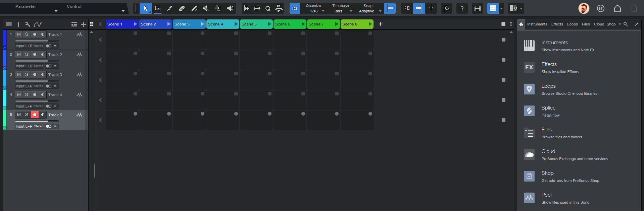Click the Quantize Q button in toolbar
644x211 pixels.
pos(268,8)
